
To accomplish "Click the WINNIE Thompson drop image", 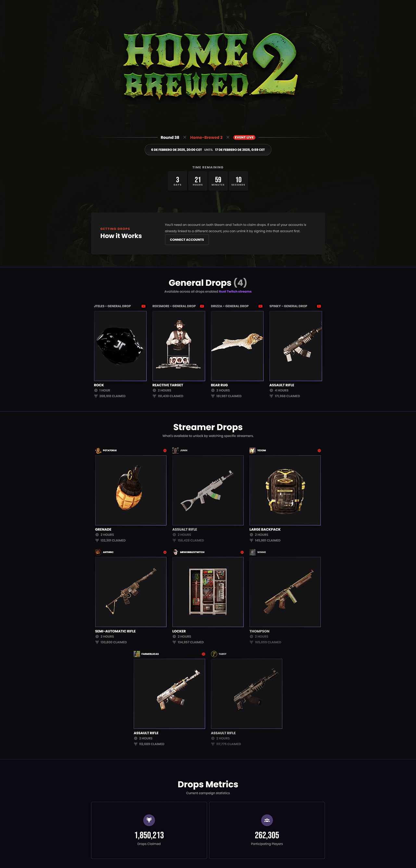I will pyautogui.click(x=285, y=592).
